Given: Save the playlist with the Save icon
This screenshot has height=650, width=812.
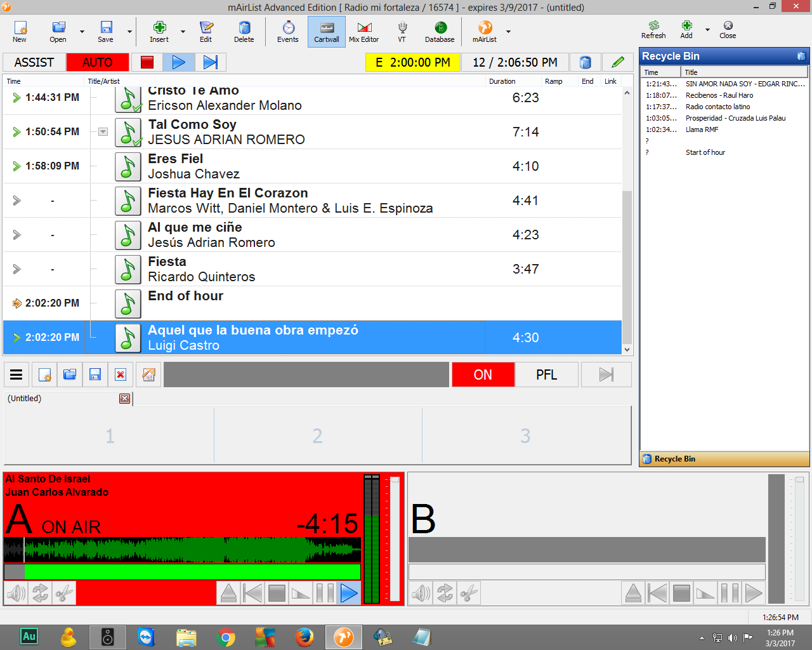Looking at the screenshot, I should coord(105,31).
